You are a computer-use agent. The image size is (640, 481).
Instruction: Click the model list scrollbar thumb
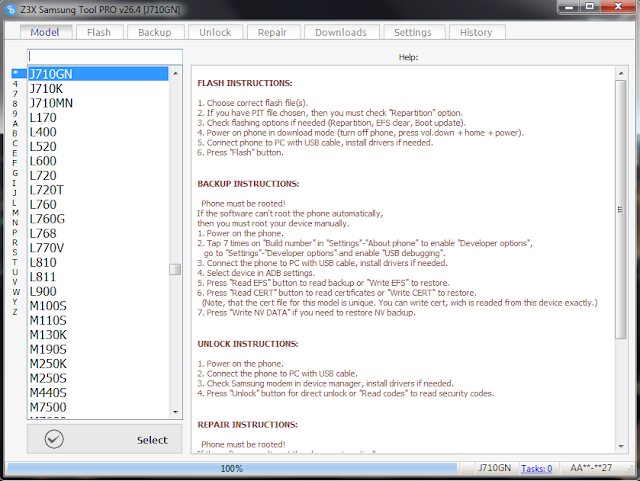click(175, 269)
